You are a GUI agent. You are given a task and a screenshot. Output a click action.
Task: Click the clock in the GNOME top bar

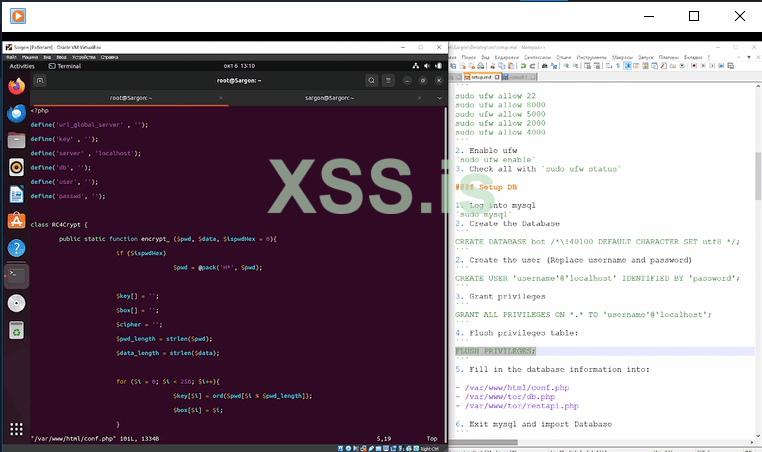click(x=226, y=66)
